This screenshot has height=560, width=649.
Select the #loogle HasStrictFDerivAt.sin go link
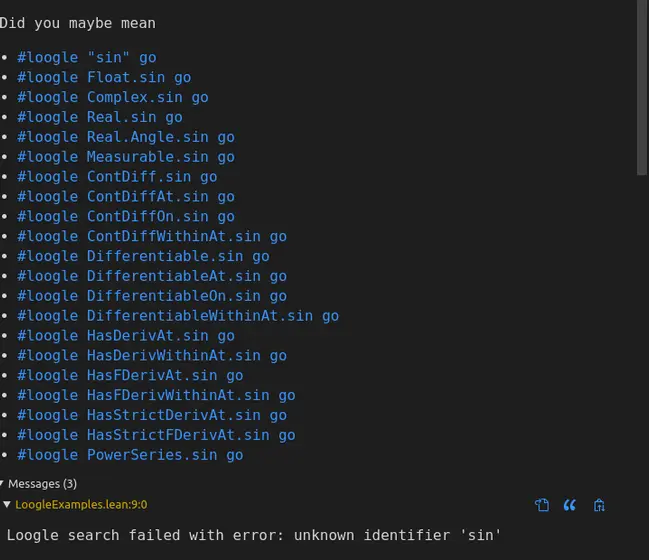coord(156,435)
